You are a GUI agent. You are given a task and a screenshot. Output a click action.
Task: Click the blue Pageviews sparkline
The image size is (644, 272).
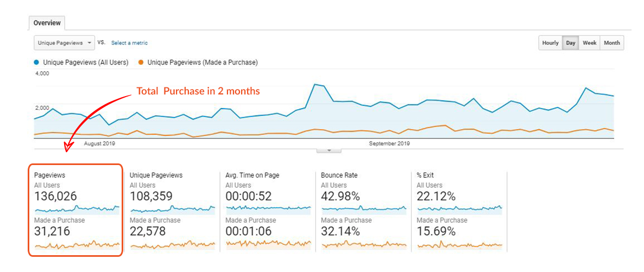[77, 208]
